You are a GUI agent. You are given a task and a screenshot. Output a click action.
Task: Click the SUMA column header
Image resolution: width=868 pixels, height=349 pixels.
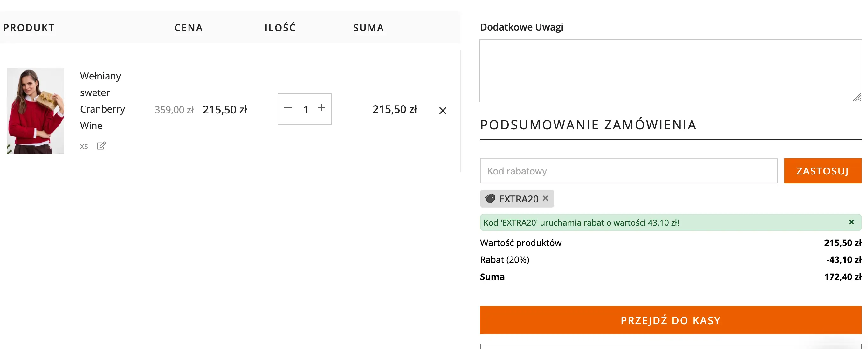(368, 28)
